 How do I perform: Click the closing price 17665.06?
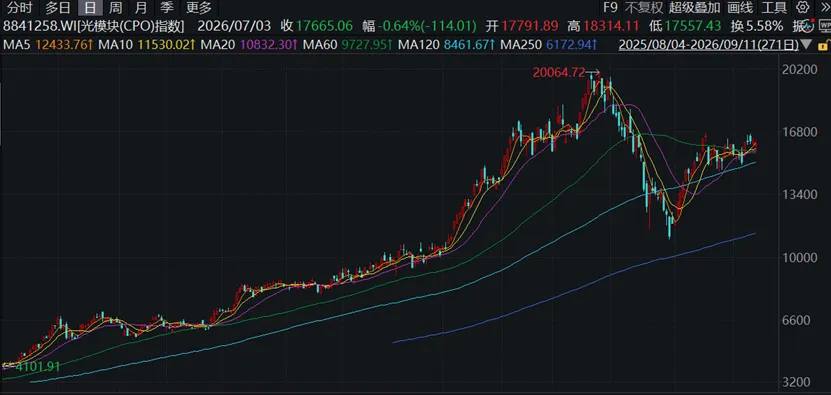(x=324, y=26)
